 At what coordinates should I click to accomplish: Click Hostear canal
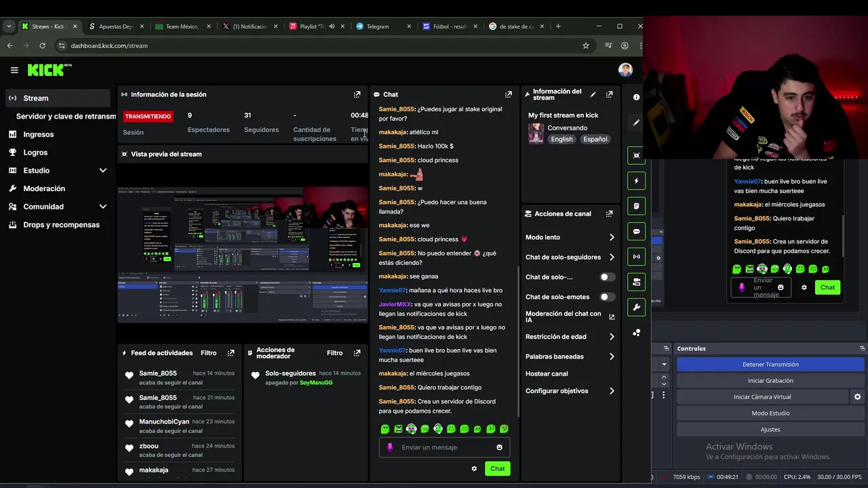(x=547, y=374)
